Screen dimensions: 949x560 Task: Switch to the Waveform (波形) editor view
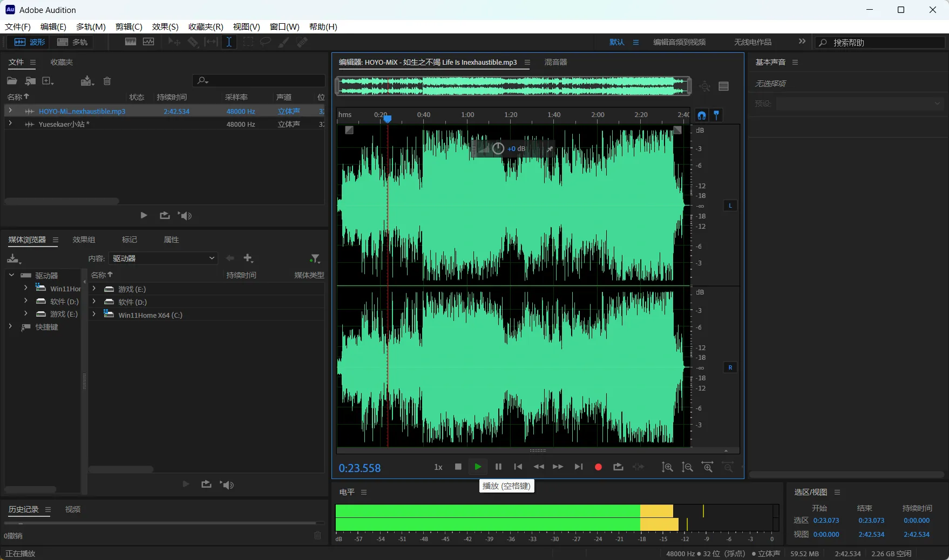point(29,42)
